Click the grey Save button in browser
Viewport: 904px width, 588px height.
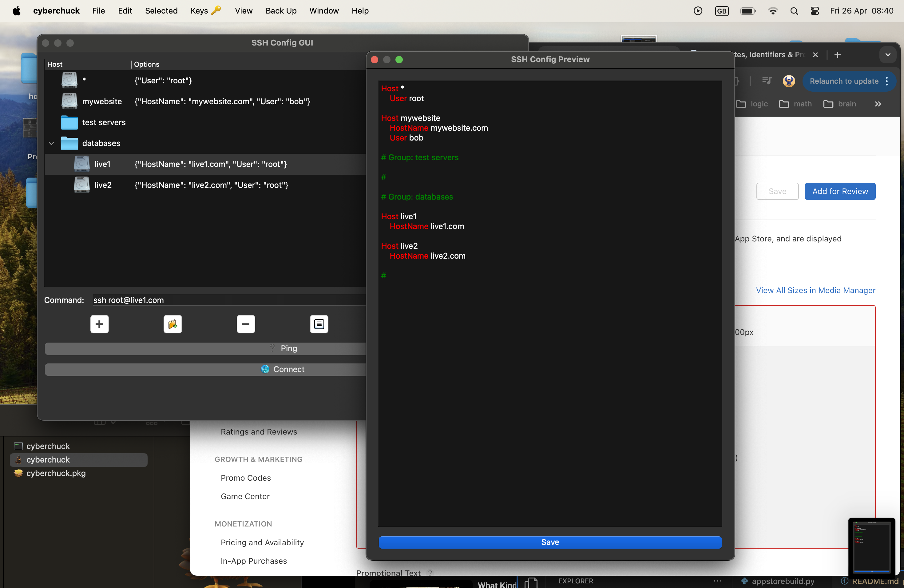coord(777,191)
